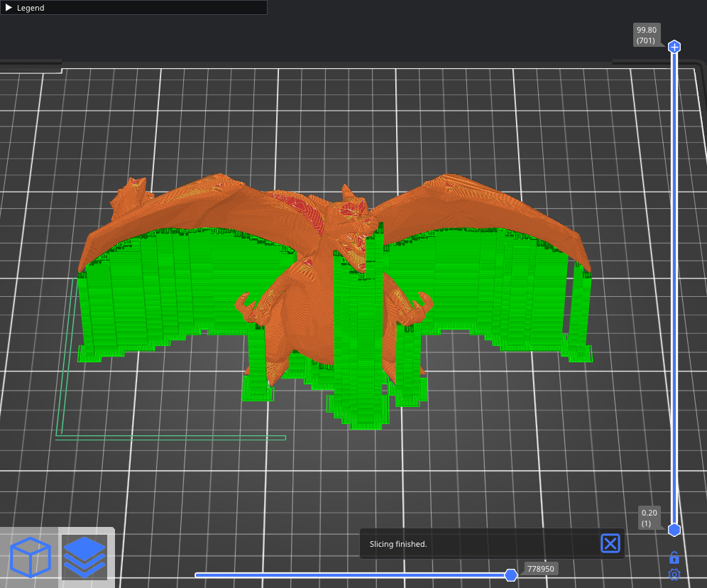
Task: Click the 'Slicing finished.' message text
Action: [398, 544]
